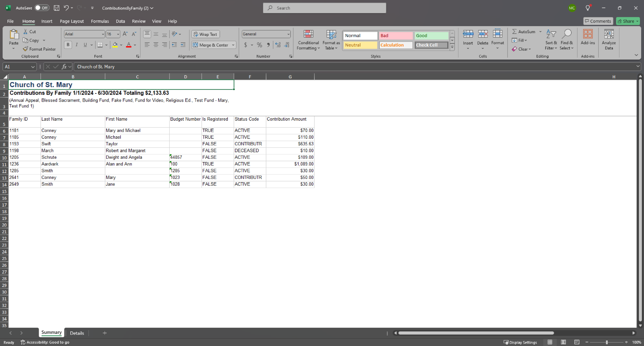The height and width of the screenshot is (346, 644).
Task: Click the Paste clipboard icon
Action: coord(14,35)
